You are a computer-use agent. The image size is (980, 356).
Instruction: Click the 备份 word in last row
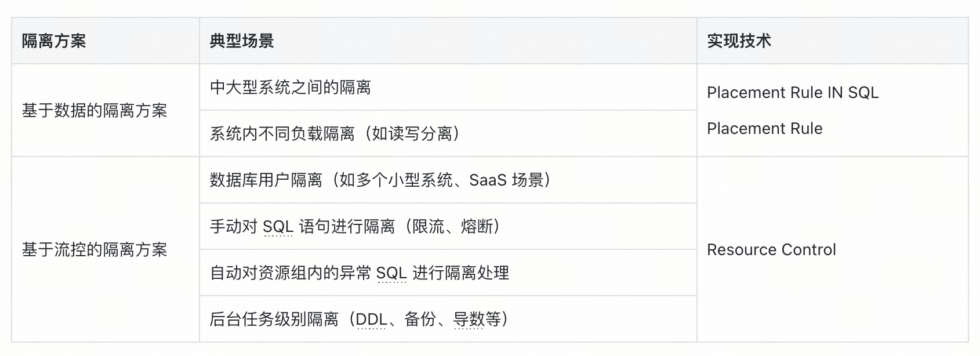coord(420,319)
